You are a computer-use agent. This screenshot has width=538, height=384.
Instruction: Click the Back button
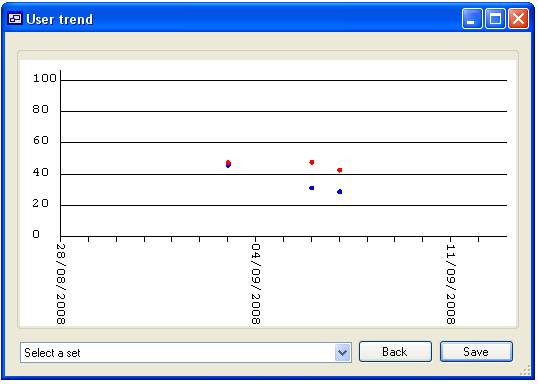point(395,352)
